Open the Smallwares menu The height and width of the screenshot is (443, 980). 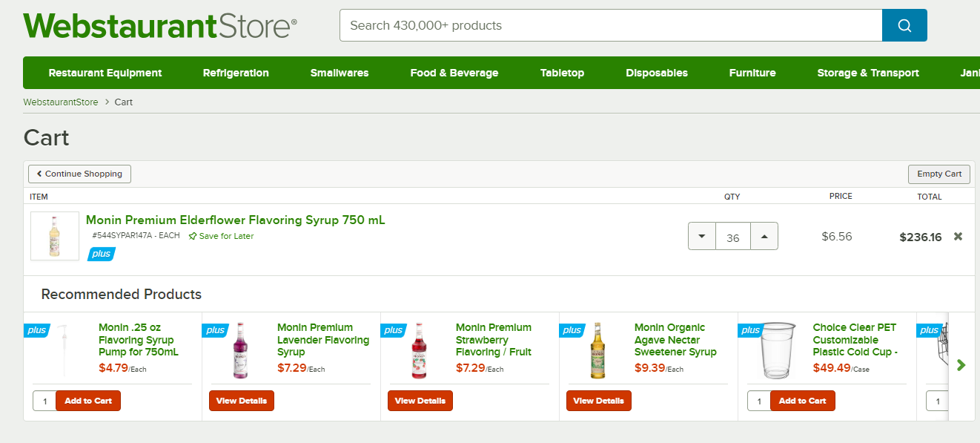[340, 73]
